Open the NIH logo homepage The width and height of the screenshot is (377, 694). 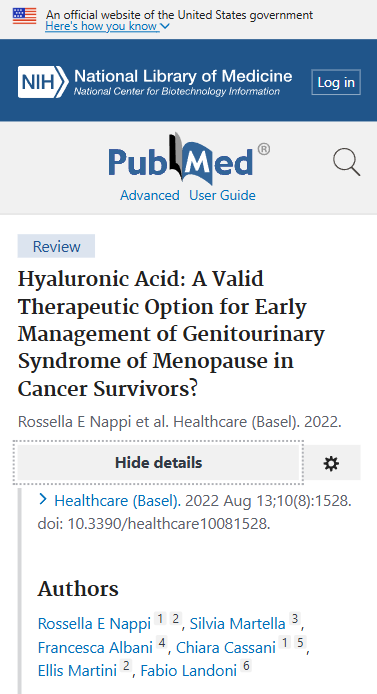43,82
